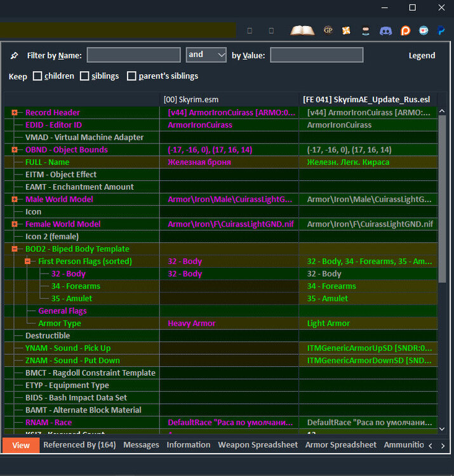Open the and/or filter dropdown
454x476 pixels.
[x=206, y=55]
